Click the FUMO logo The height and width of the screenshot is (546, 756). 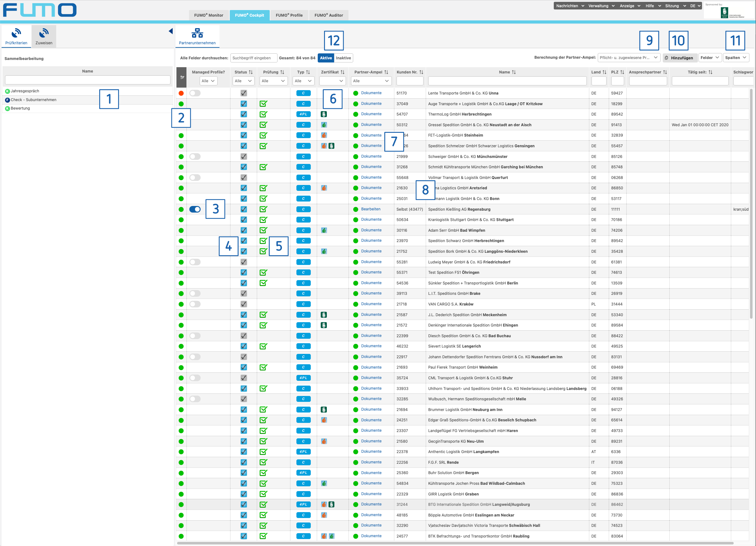point(40,10)
